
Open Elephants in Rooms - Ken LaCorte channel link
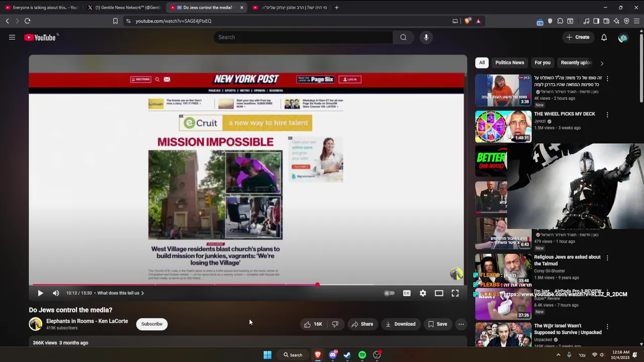point(87,321)
